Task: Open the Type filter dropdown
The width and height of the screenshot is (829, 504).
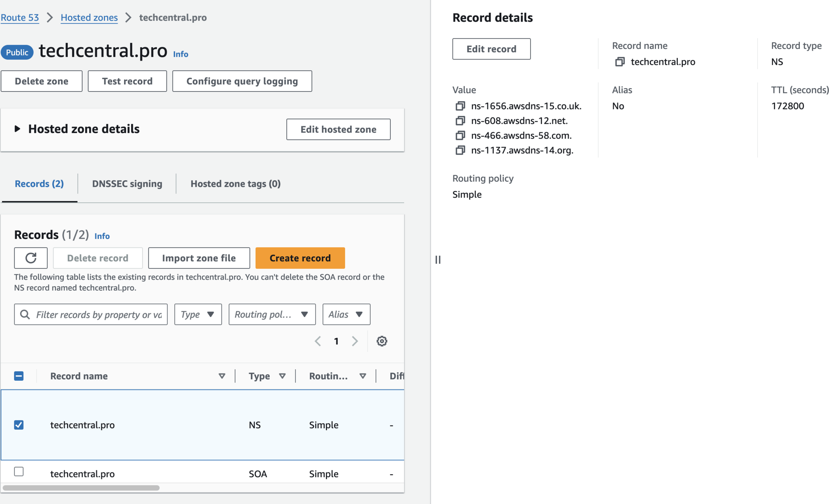Action: point(198,314)
